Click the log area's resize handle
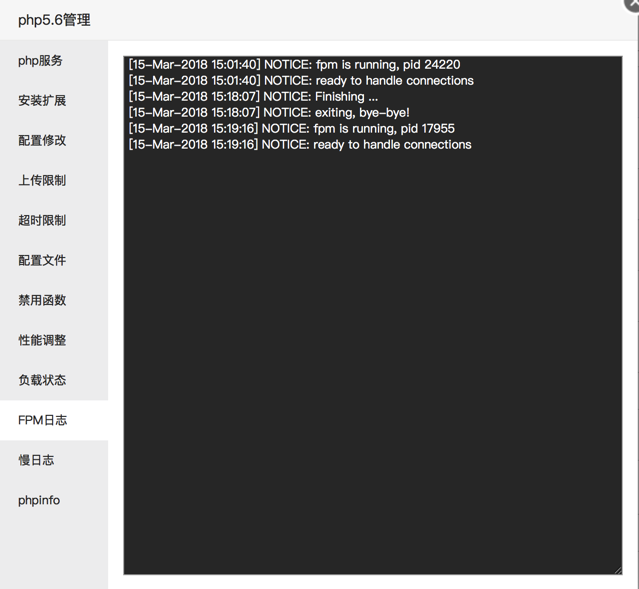 [x=618, y=570]
